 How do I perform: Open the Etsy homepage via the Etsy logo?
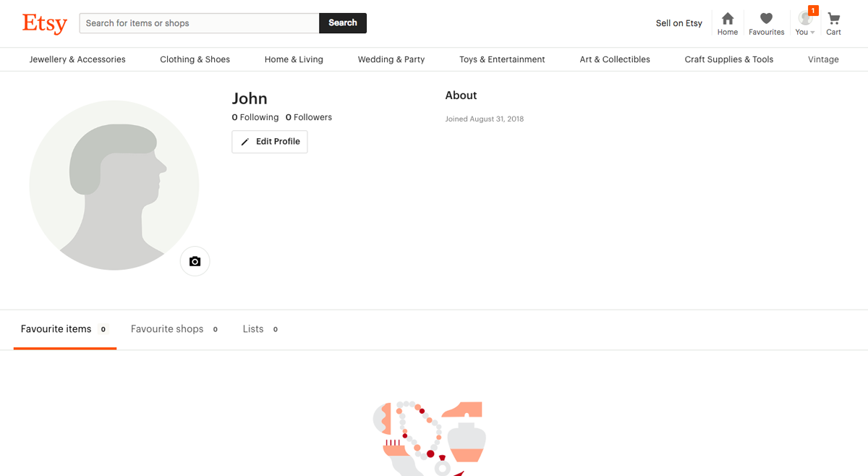click(44, 23)
